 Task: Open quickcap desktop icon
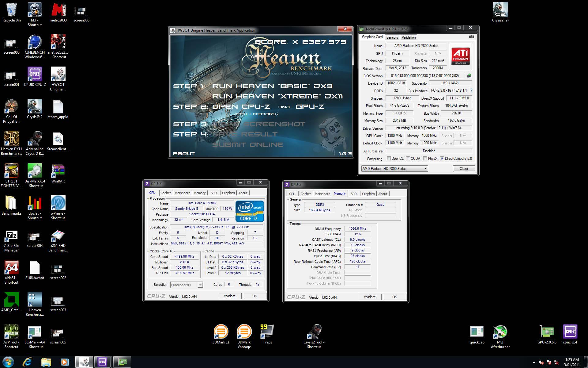point(477,334)
